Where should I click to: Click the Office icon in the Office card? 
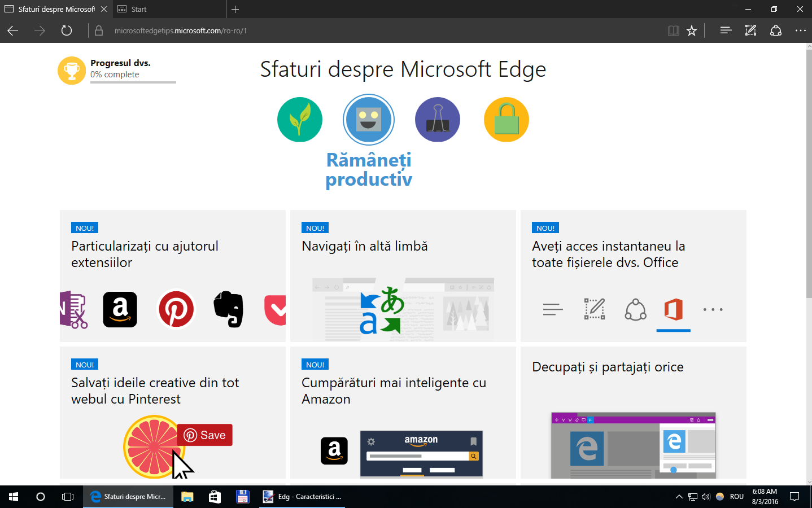click(x=674, y=309)
